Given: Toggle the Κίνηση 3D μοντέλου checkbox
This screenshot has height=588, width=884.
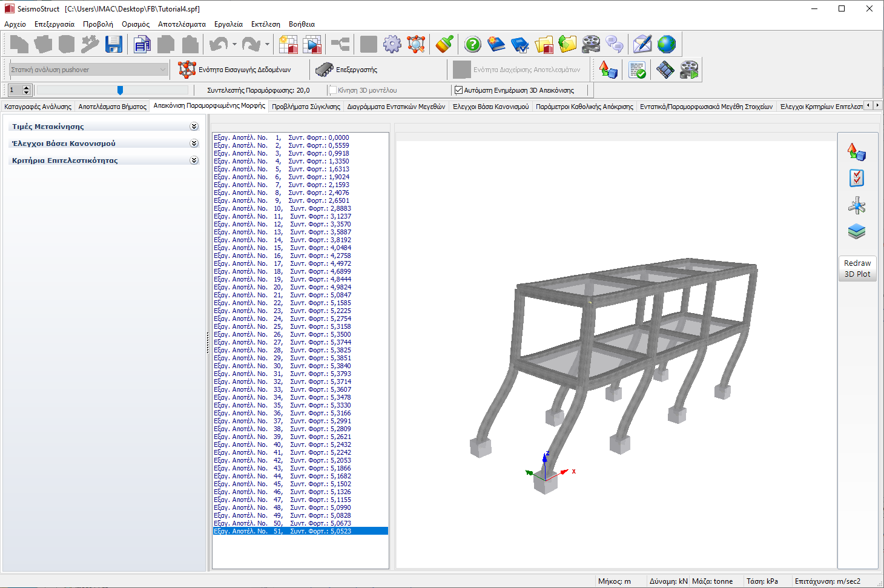Looking at the screenshot, I should pos(332,90).
